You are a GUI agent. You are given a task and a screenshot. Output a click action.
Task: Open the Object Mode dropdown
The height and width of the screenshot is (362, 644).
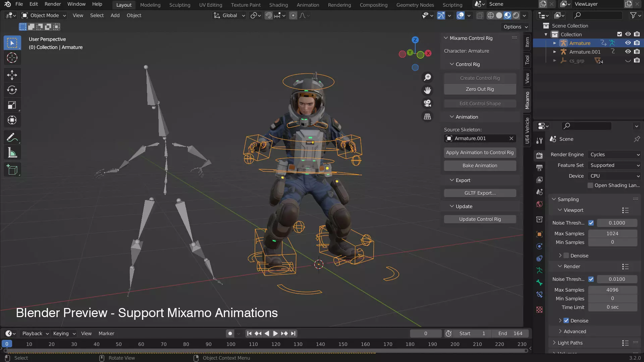tap(44, 15)
